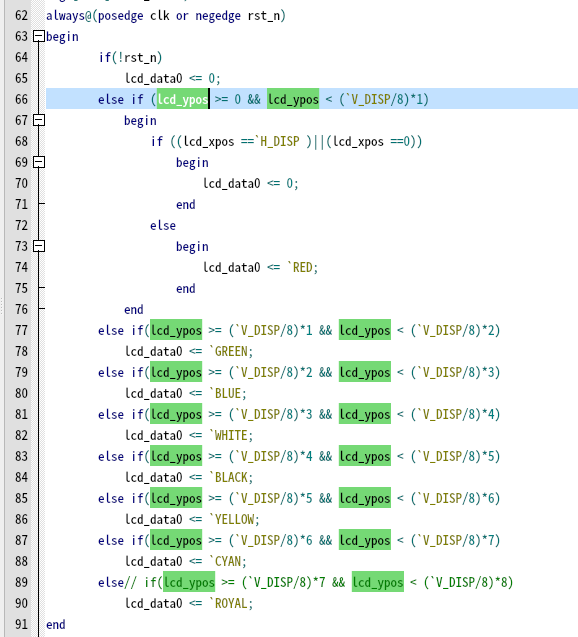Screen dimensions: 578x637
Task: Click the final 'end' on line 91
Action: [x=56, y=624]
